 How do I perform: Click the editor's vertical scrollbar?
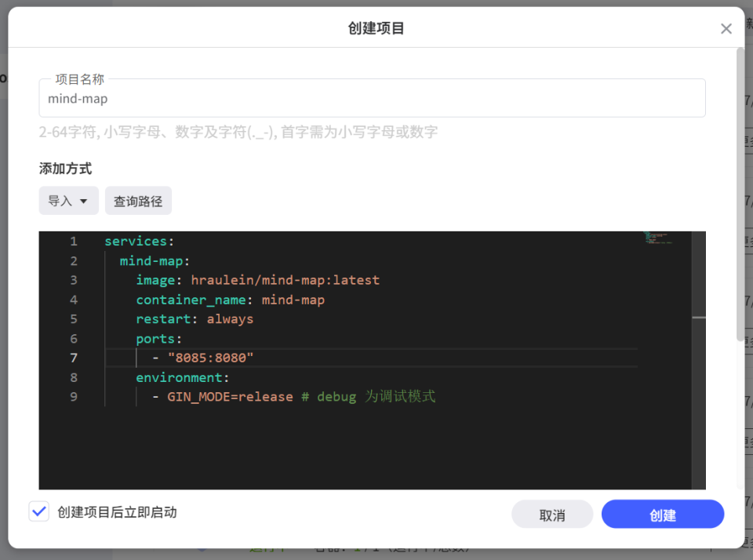tap(698, 329)
